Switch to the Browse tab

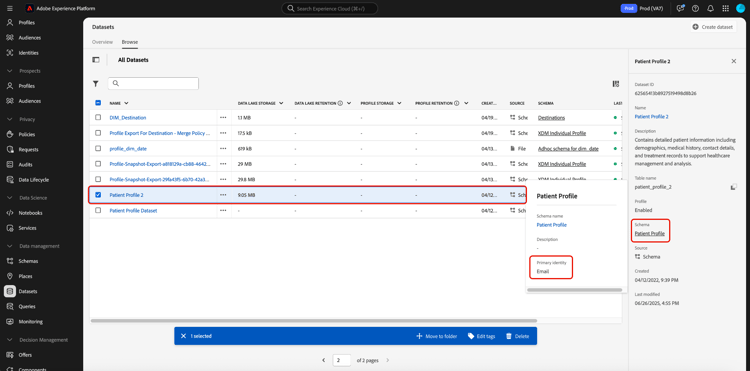point(130,42)
